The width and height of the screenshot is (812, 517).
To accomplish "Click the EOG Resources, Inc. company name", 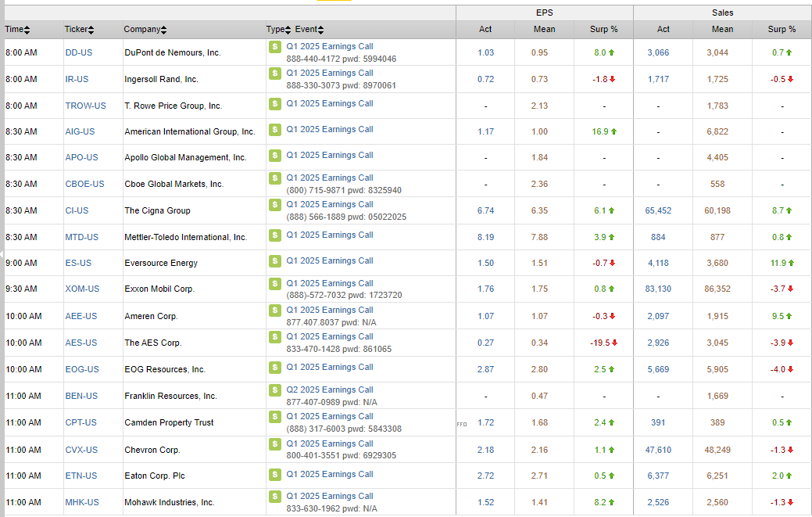I will coord(165,369).
